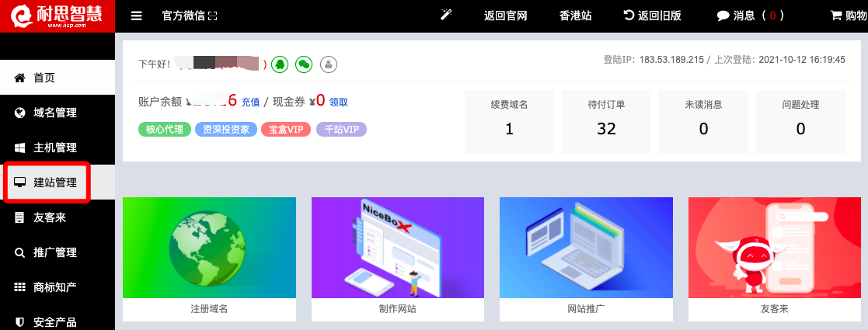The height and width of the screenshot is (330, 868).
Task: Open the 制作网站 NiceBox card
Action: tap(397, 259)
